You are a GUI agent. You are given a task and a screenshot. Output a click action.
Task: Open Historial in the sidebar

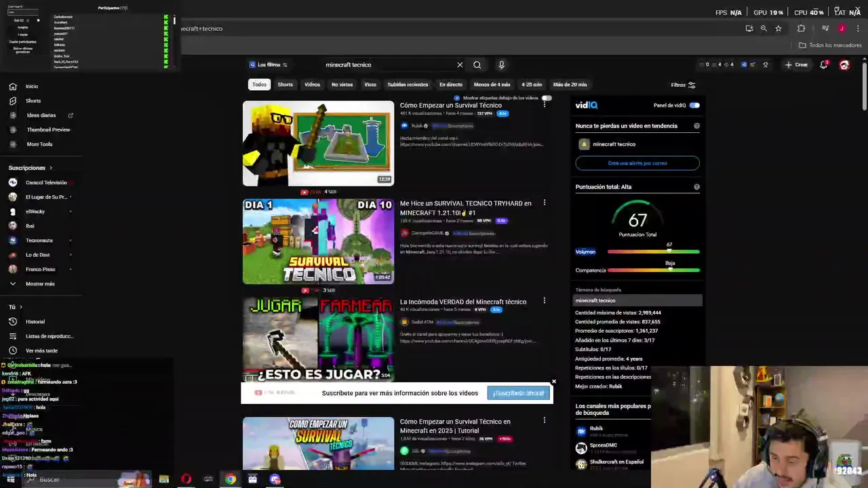(x=35, y=321)
